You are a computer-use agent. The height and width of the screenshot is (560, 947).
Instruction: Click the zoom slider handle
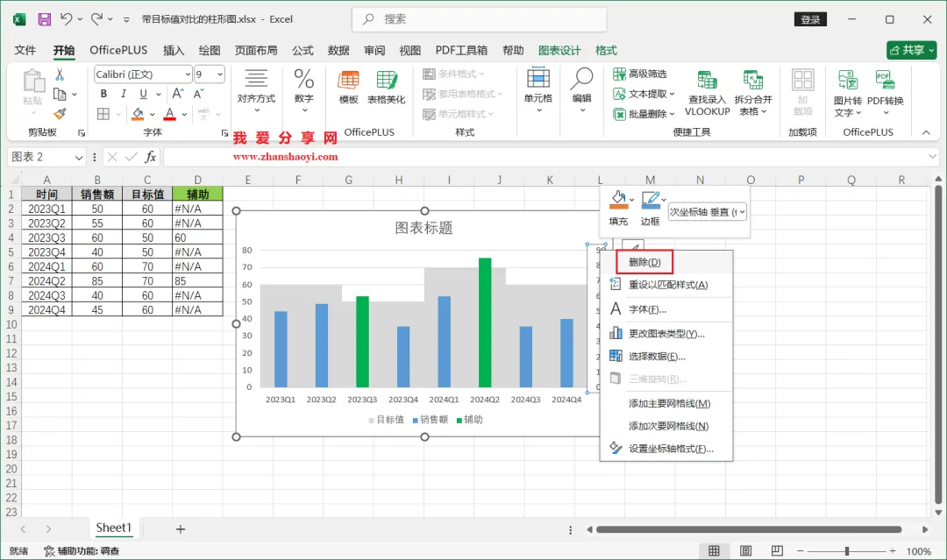click(847, 550)
